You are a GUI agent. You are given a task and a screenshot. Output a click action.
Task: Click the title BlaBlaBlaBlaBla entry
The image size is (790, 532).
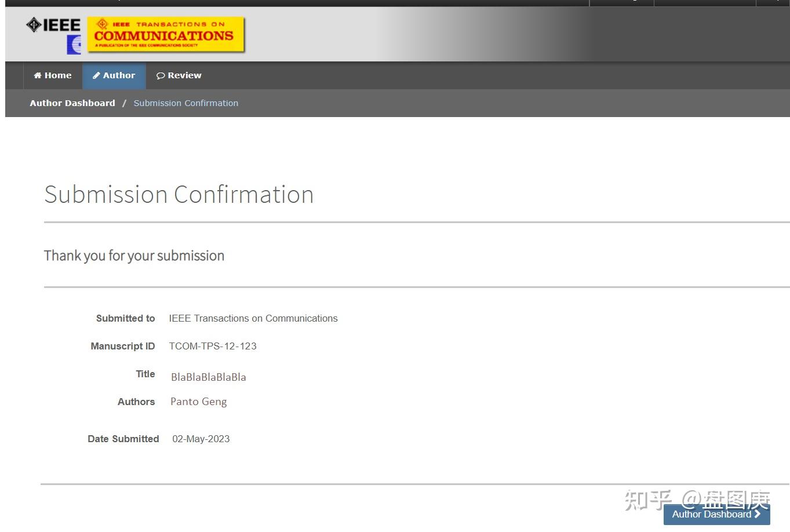(208, 377)
